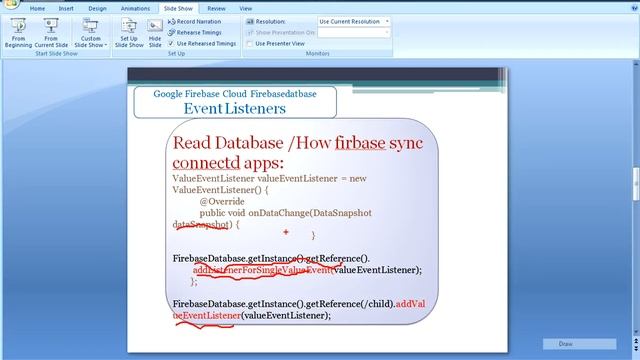
Task: Click Rehearse Timings
Action: (195, 33)
